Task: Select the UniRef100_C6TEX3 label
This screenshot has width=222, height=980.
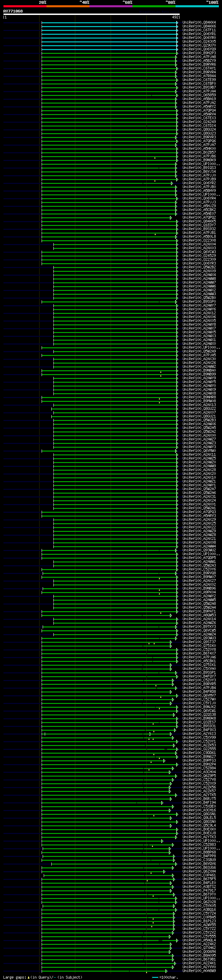Action: (x=199, y=118)
